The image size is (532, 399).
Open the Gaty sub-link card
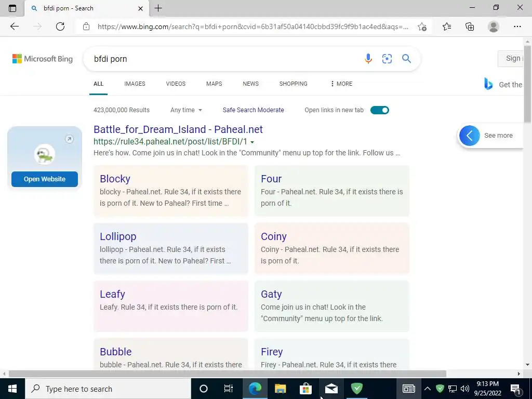pyautogui.click(x=332, y=306)
